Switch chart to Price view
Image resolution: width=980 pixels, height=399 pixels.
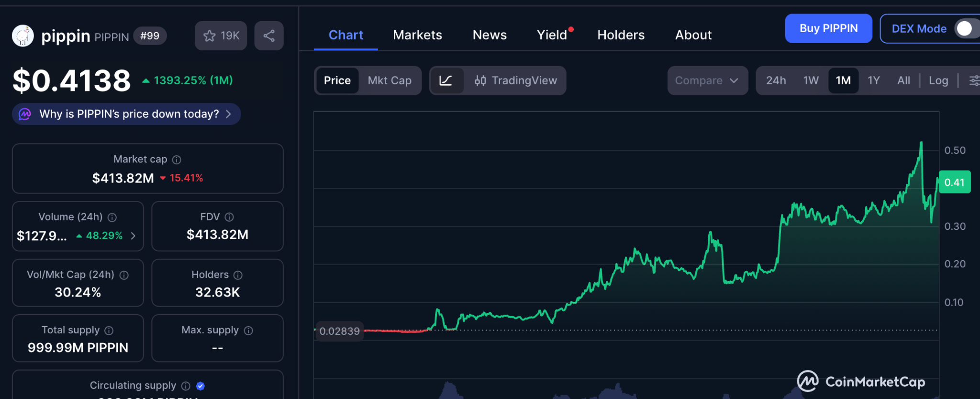337,80
